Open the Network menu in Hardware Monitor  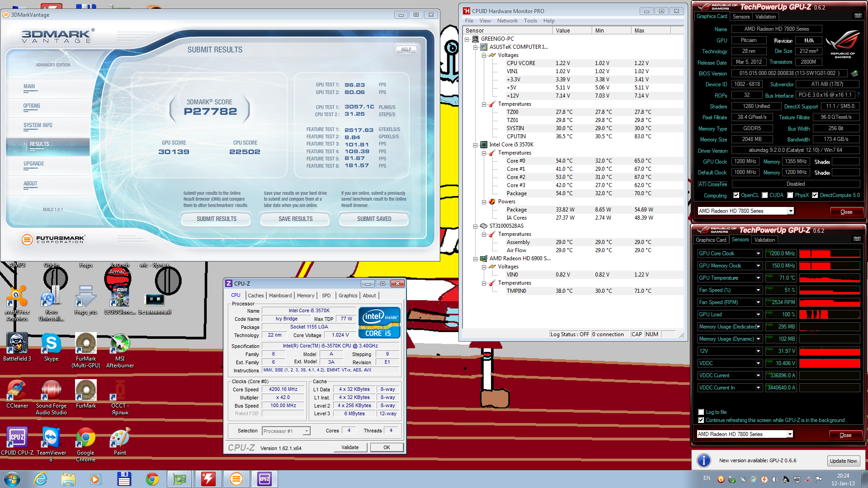(507, 21)
